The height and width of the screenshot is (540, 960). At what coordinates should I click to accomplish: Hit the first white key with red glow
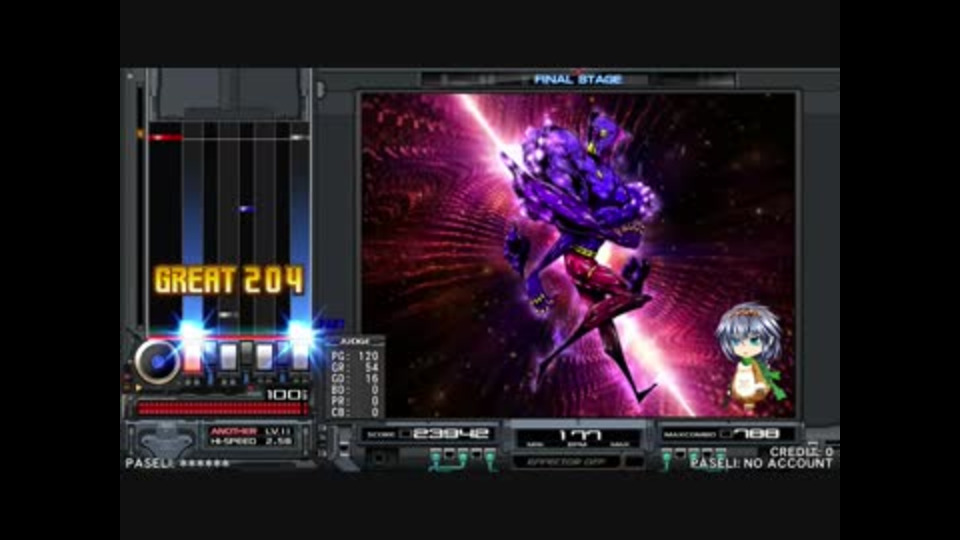click(x=192, y=357)
